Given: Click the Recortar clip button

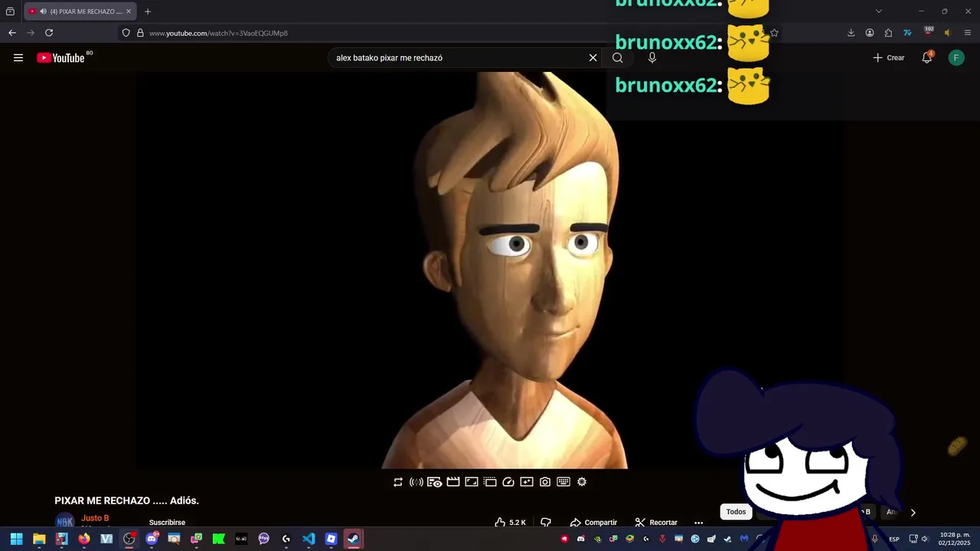Looking at the screenshot, I should tap(656, 523).
